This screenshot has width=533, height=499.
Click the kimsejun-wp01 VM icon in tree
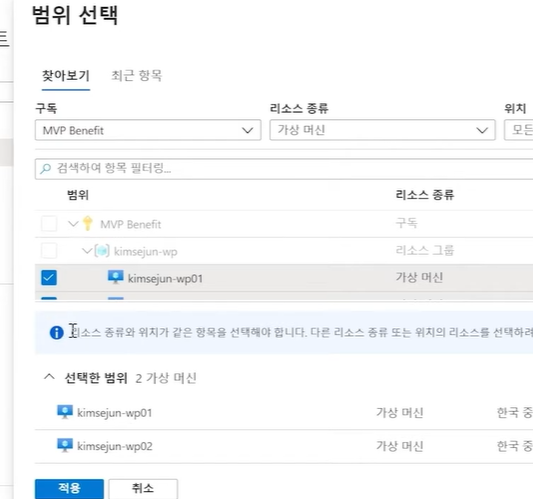[116, 277]
